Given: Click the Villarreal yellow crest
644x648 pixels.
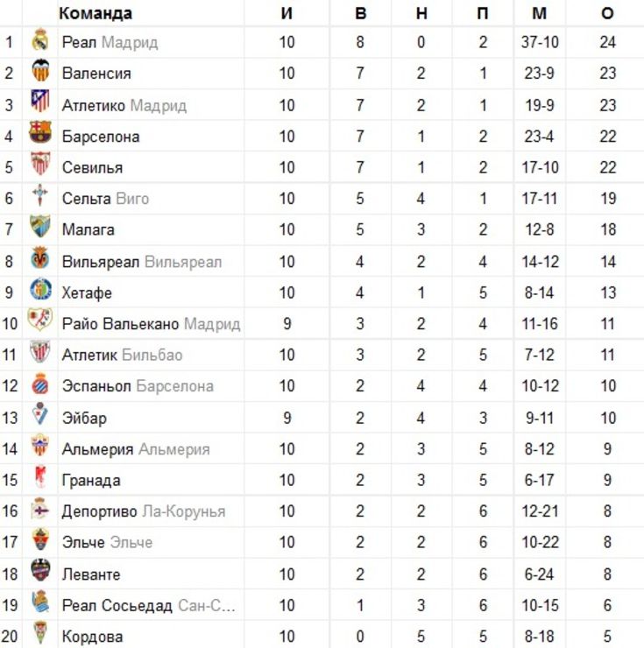Looking at the screenshot, I should [x=40, y=257].
